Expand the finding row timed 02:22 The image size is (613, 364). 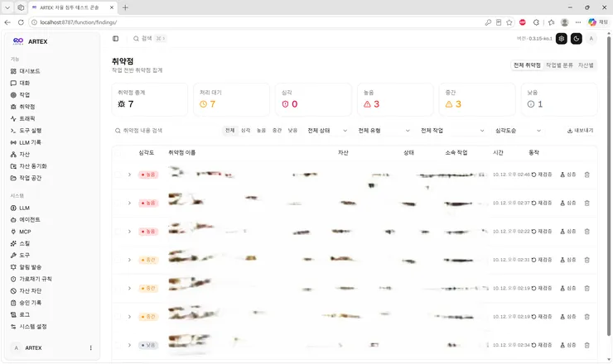(x=129, y=232)
